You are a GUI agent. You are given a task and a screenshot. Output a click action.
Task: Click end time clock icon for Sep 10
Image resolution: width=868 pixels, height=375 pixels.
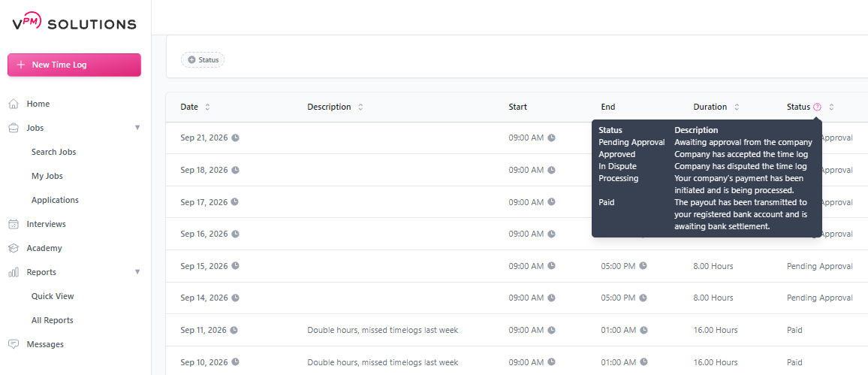(643, 362)
